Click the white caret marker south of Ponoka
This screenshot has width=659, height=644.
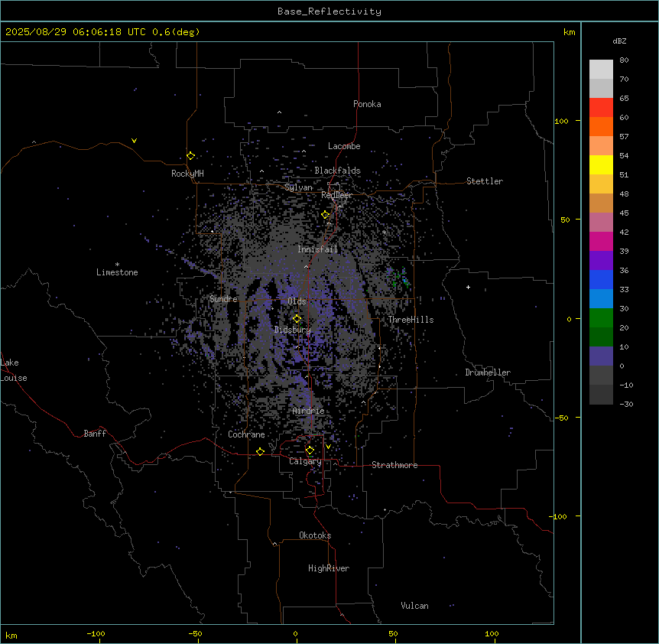[x=280, y=112]
